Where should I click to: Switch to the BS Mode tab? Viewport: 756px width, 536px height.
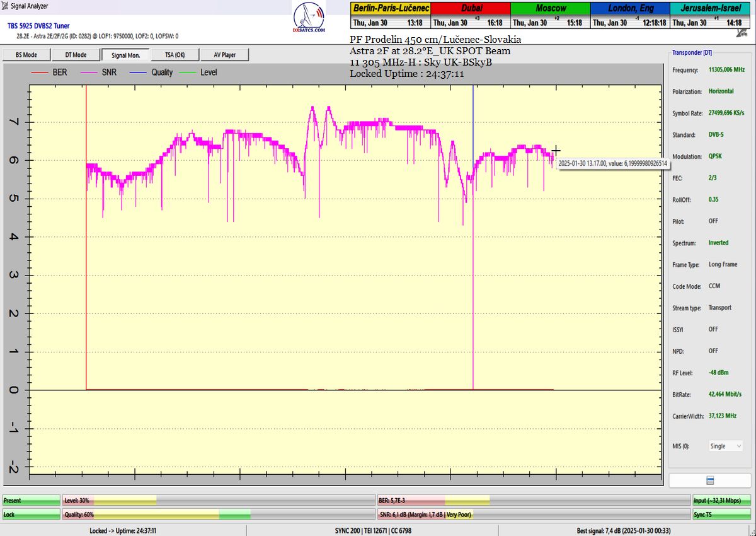click(x=26, y=55)
